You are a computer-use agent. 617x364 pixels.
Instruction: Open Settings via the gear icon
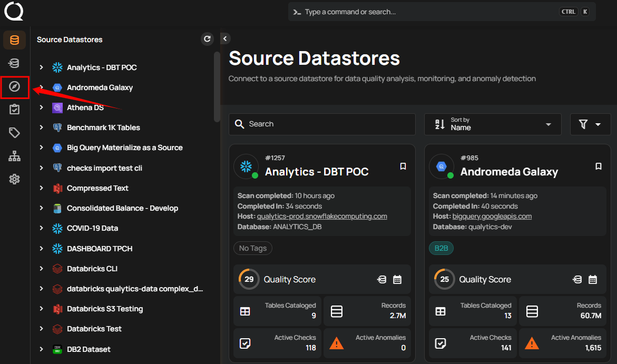click(x=14, y=179)
